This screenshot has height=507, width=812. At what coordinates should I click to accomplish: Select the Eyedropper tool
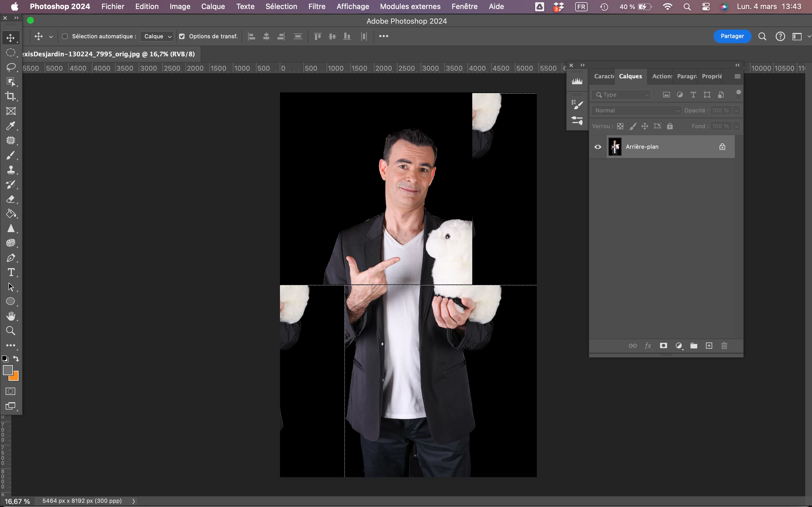tap(10, 126)
